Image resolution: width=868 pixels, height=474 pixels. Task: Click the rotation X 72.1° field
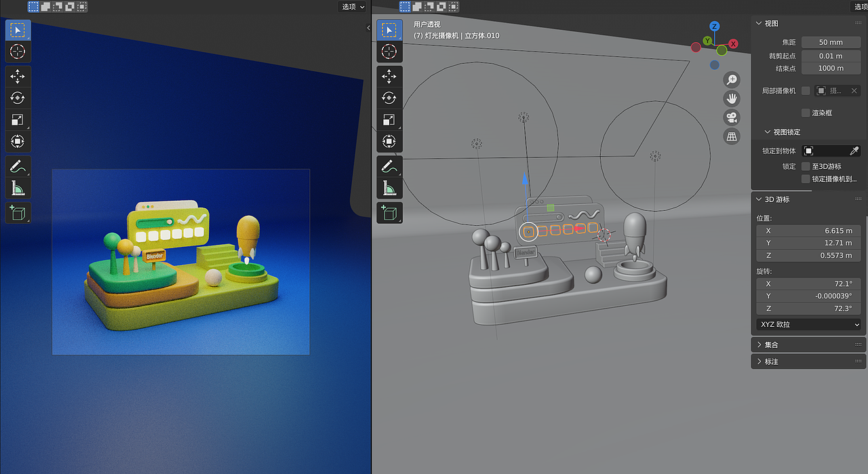809,283
